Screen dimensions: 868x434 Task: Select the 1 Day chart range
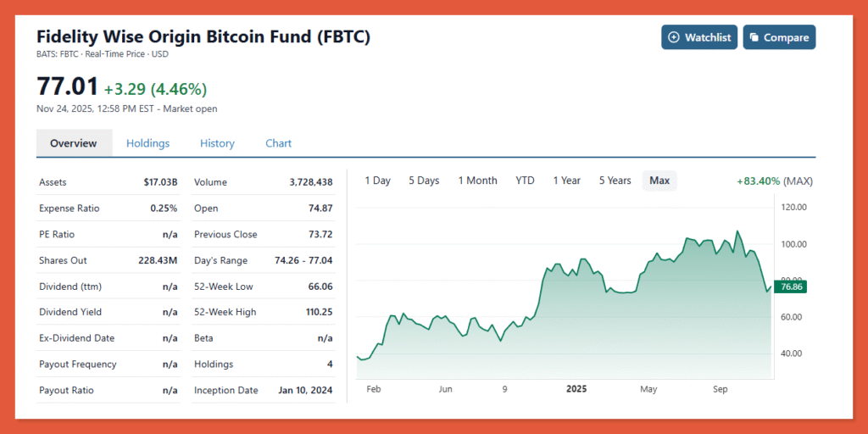[377, 181]
